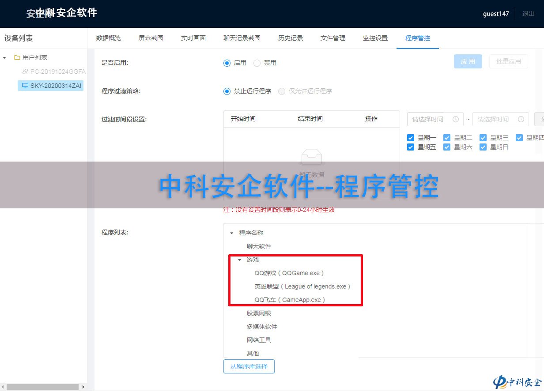Click the 退出 logout link

(x=529, y=14)
